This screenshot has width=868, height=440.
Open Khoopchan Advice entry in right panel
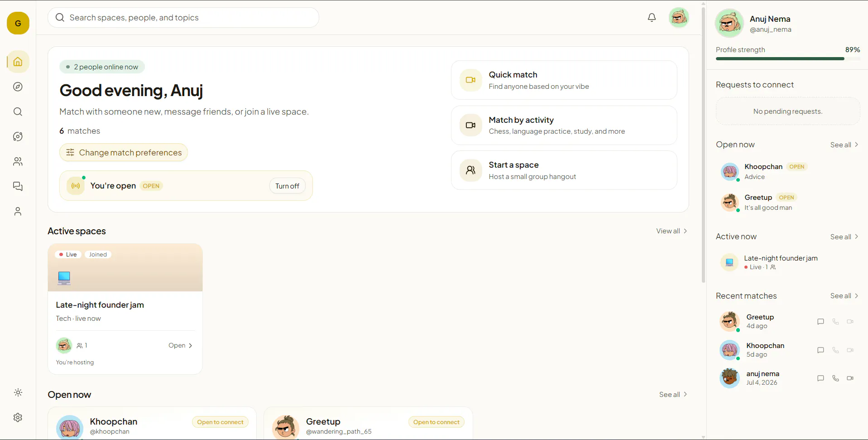[788, 172]
